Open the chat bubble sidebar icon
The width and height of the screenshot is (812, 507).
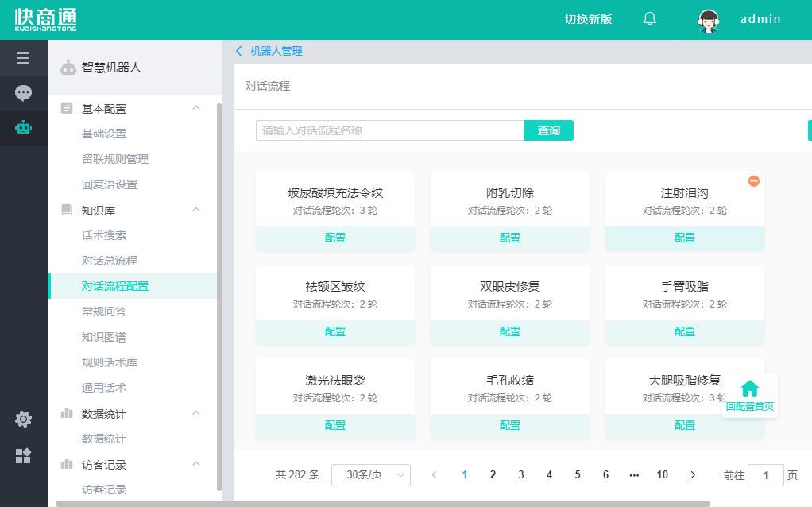23,93
